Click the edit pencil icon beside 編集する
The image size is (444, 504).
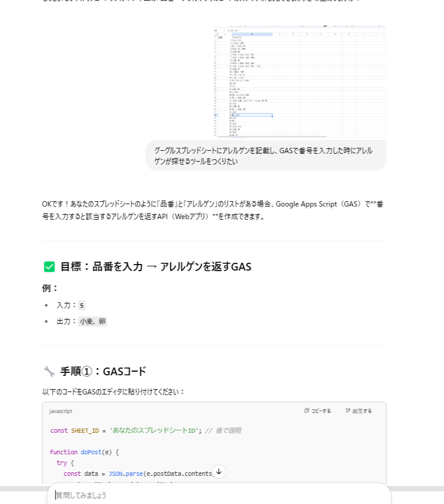(x=348, y=411)
